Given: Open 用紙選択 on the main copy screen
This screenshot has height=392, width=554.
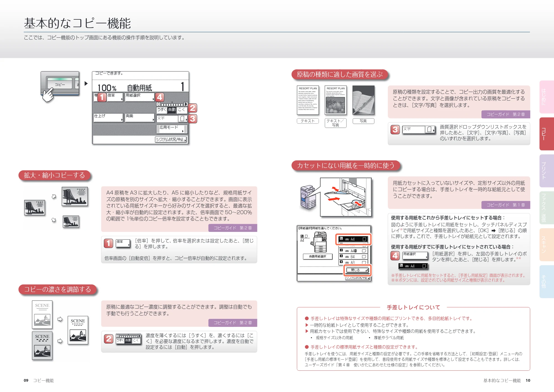Looking at the screenshot, I should 140,97.
